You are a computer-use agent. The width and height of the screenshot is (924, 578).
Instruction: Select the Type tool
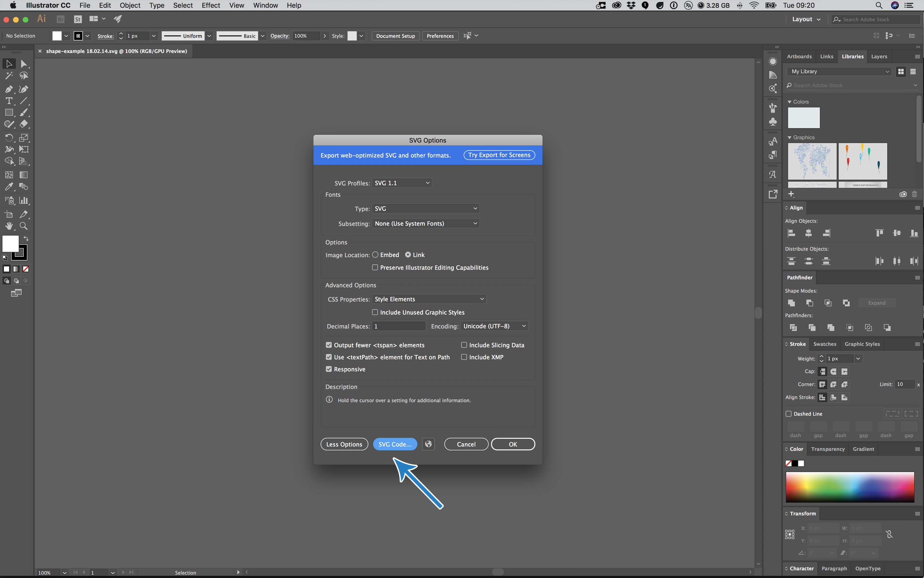9,101
